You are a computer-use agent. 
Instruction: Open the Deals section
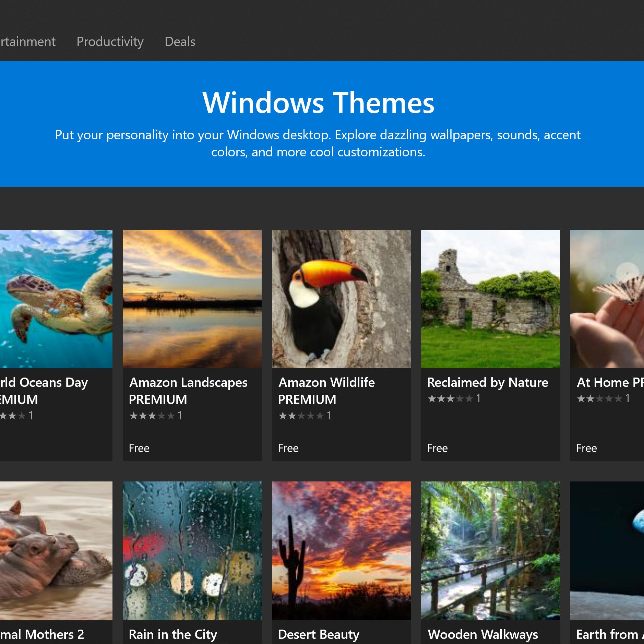pyautogui.click(x=180, y=41)
